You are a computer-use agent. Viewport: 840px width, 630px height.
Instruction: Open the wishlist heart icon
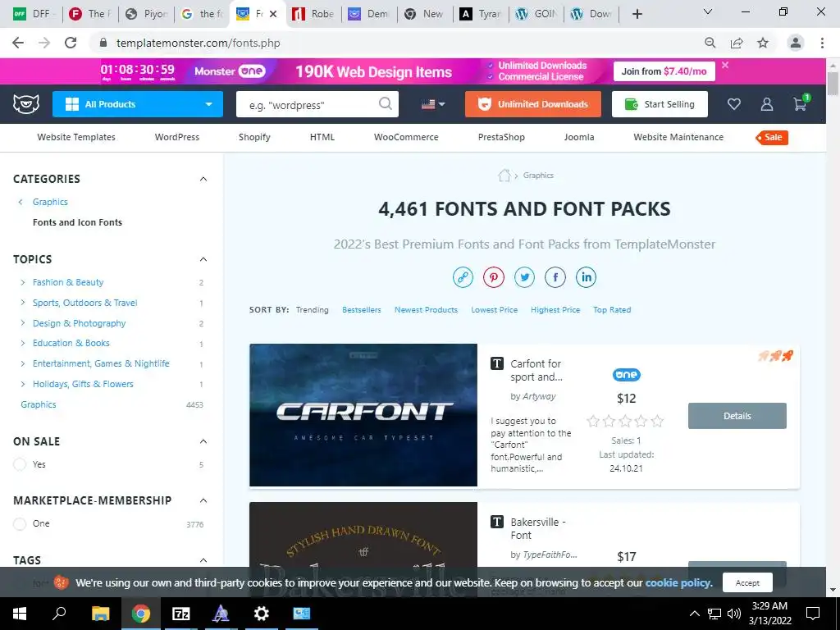(x=734, y=104)
